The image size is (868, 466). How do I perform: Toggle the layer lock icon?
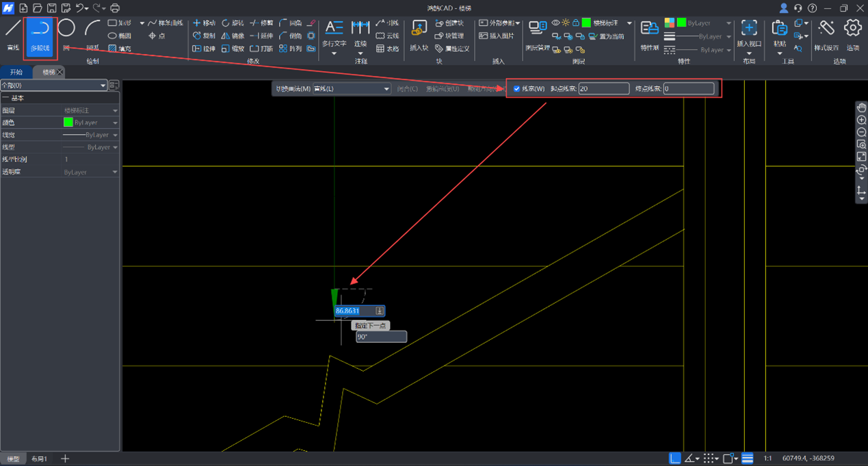click(575, 23)
